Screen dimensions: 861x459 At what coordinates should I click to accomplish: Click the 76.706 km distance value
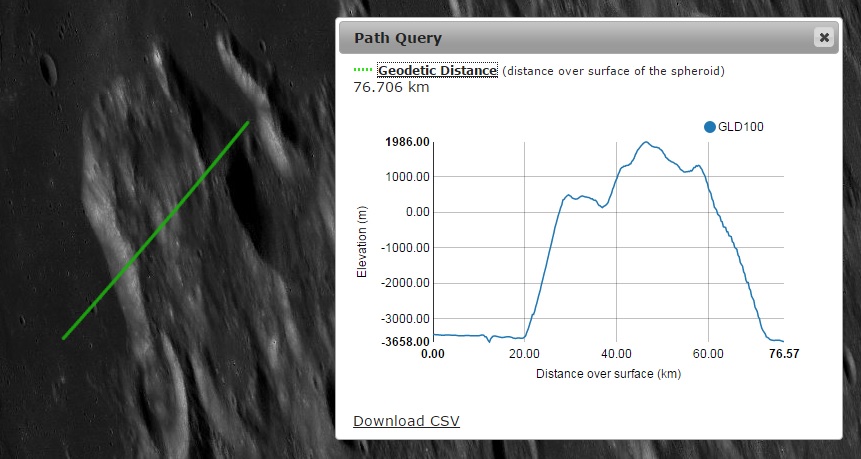pyautogui.click(x=394, y=88)
